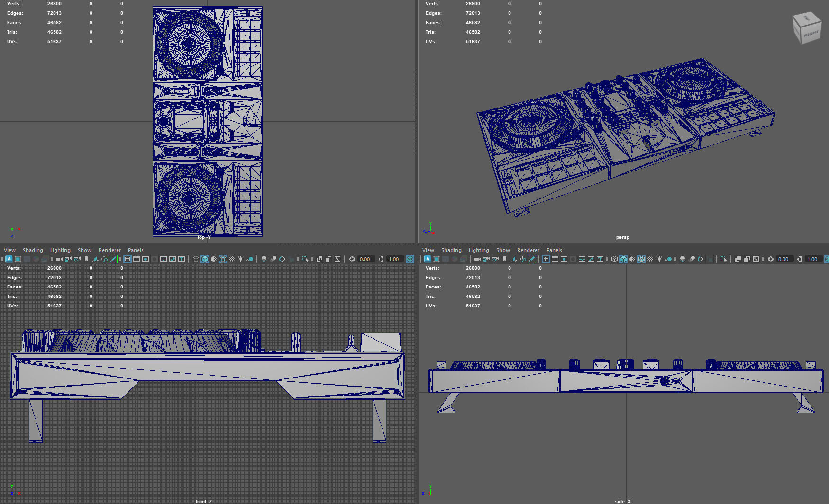Enable Smooth Shade All in side viewport toolbar
Viewport: 829px width, 504px height.
coord(623,259)
